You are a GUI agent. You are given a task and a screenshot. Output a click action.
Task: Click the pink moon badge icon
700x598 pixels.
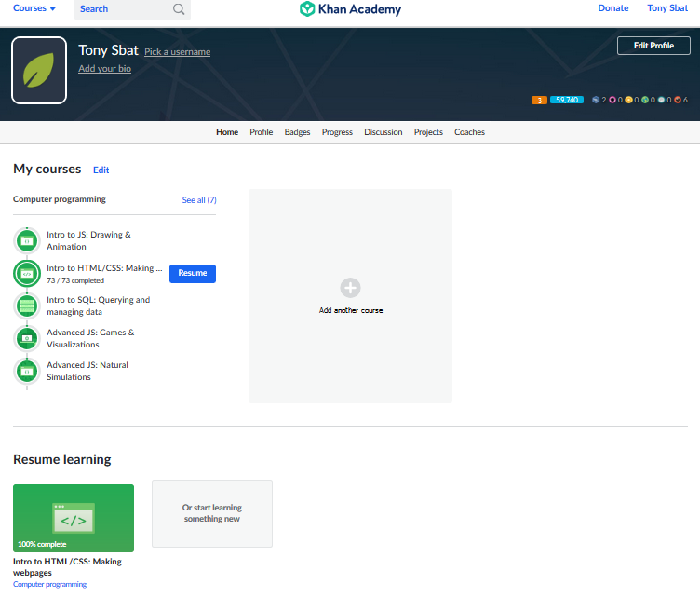(612, 100)
